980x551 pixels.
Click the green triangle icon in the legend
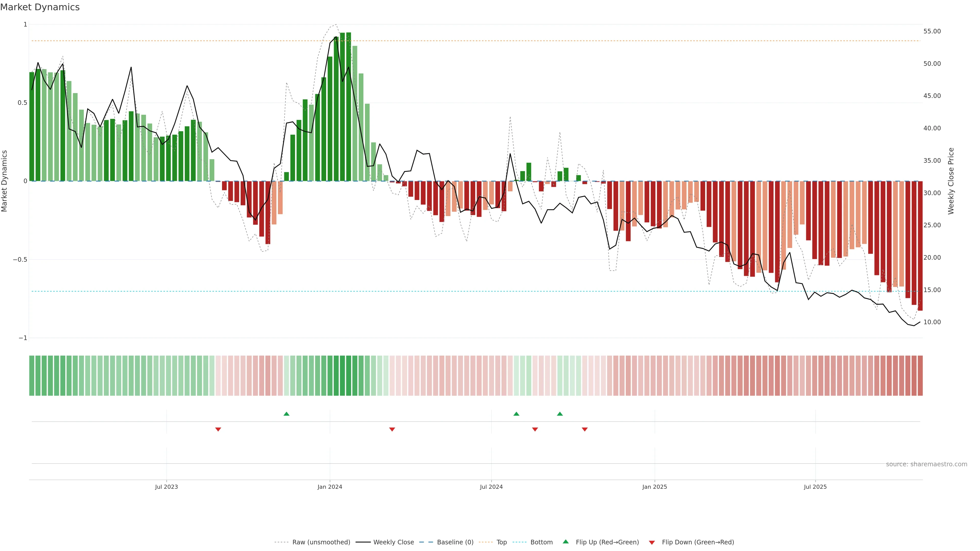point(566,542)
